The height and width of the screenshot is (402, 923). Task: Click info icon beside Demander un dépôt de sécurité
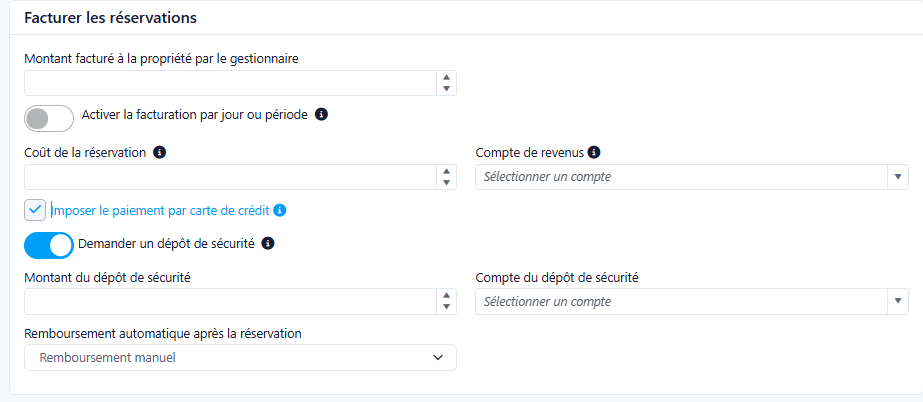tap(268, 243)
